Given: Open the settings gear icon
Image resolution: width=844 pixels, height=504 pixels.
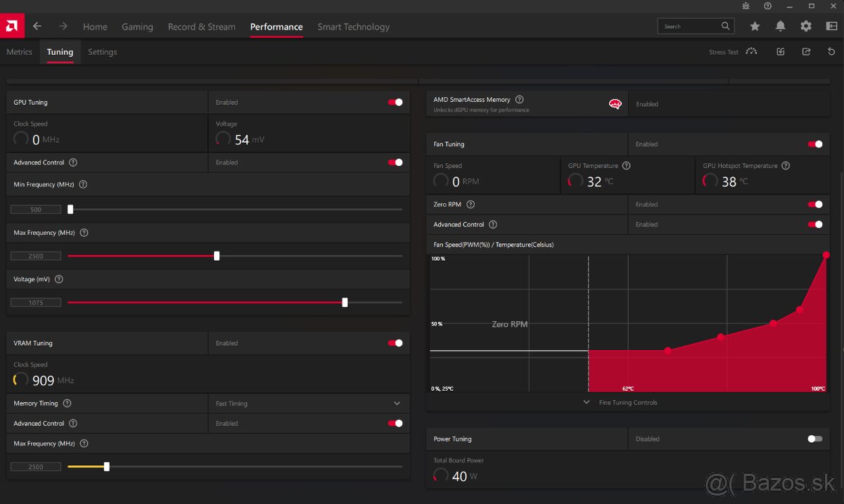Looking at the screenshot, I should coord(806,27).
